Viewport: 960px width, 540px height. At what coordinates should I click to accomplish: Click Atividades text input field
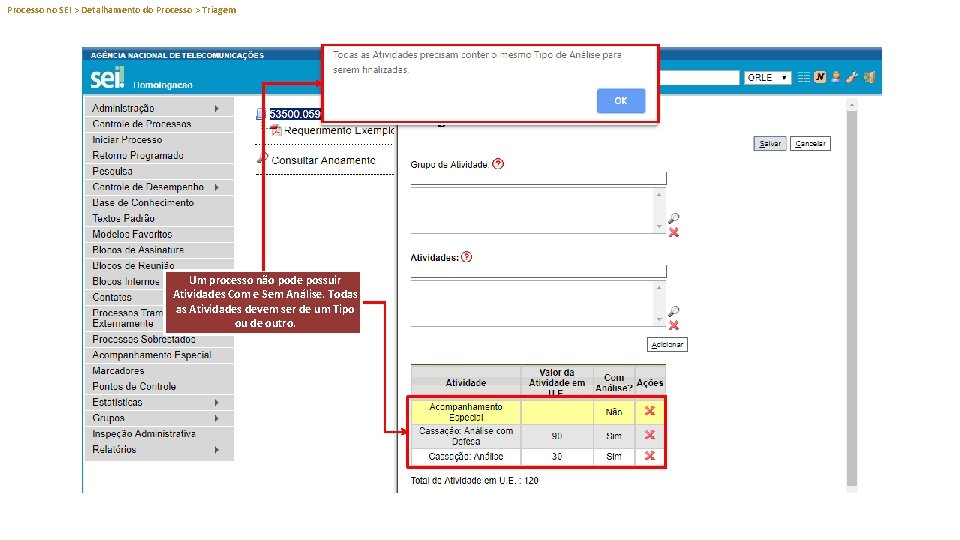538,271
